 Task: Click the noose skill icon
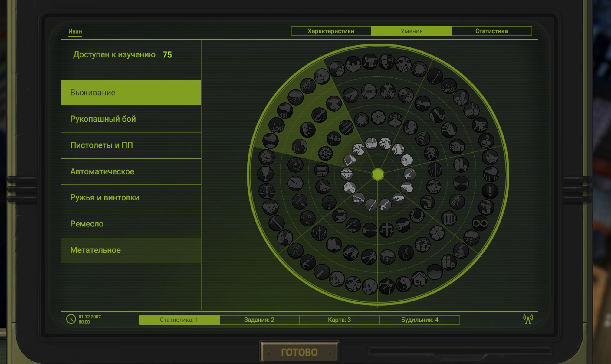tap(406, 253)
